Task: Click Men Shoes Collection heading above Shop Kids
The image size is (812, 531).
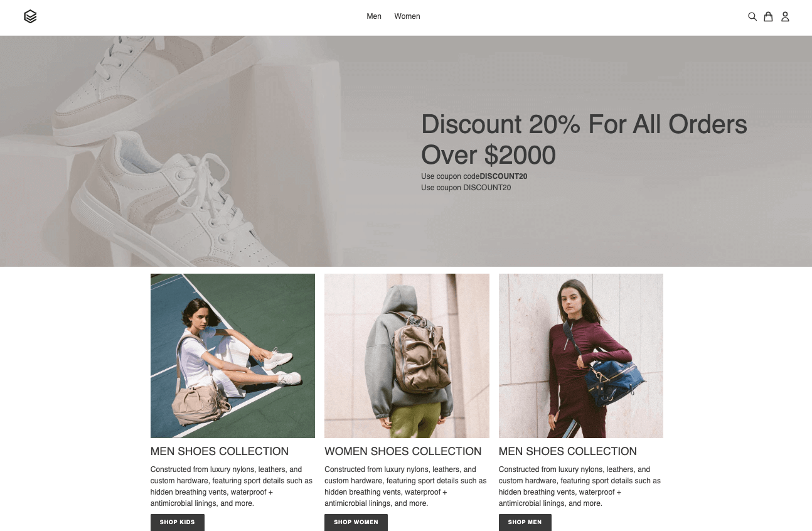Action: tap(220, 451)
